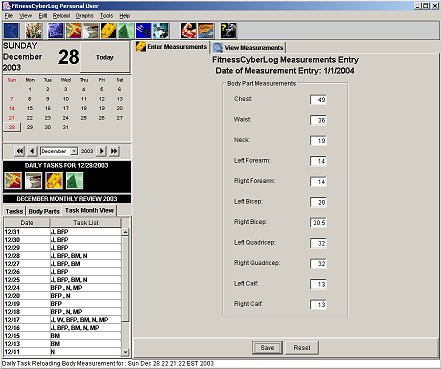Open the Edit menu
Viewport: 441px width, 369px height.
point(43,16)
